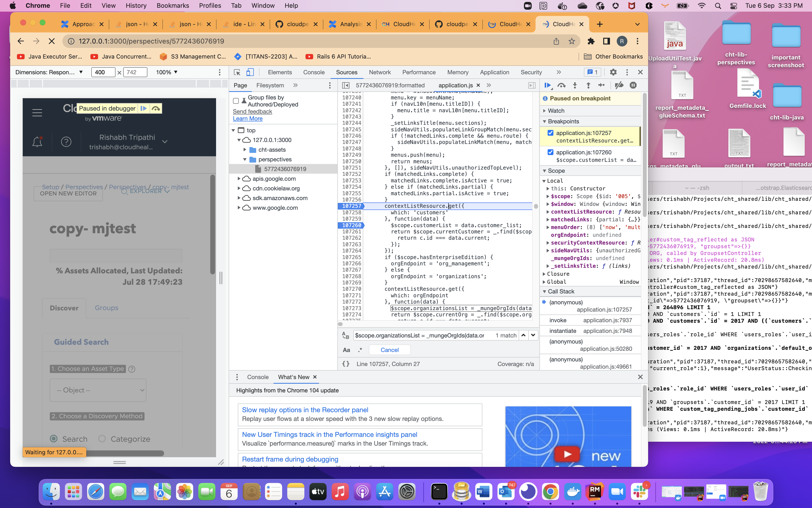Open Slack from the Dock

coord(639,492)
